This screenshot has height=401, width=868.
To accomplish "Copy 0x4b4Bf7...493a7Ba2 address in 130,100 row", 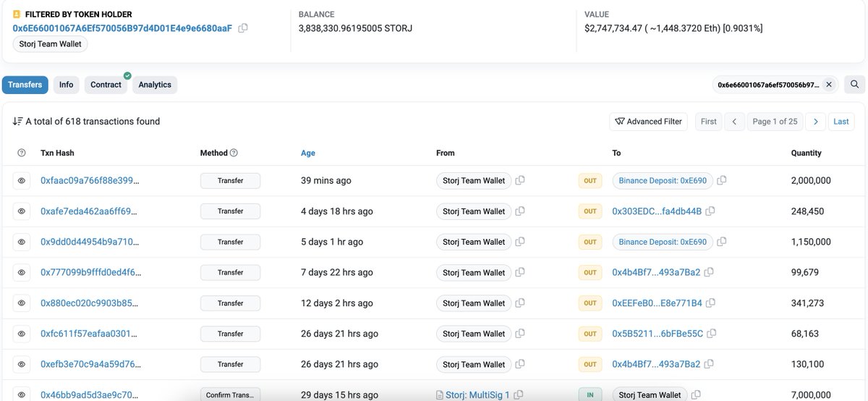I will pos(709,364).
